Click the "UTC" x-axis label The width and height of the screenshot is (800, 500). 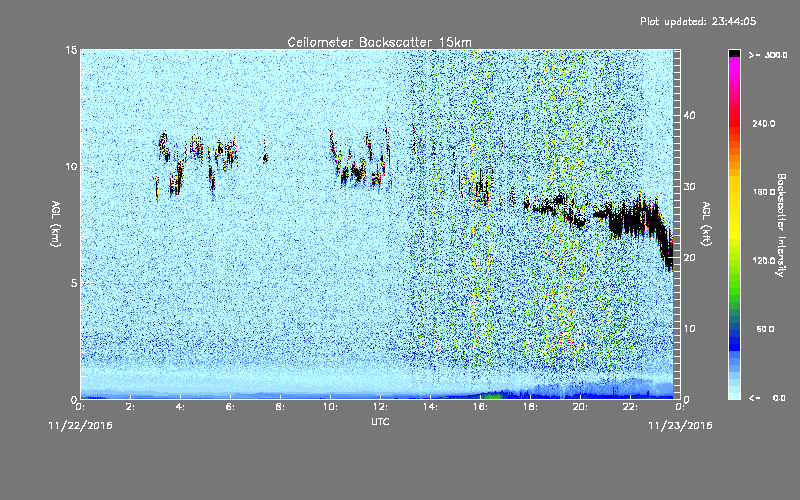380,421
